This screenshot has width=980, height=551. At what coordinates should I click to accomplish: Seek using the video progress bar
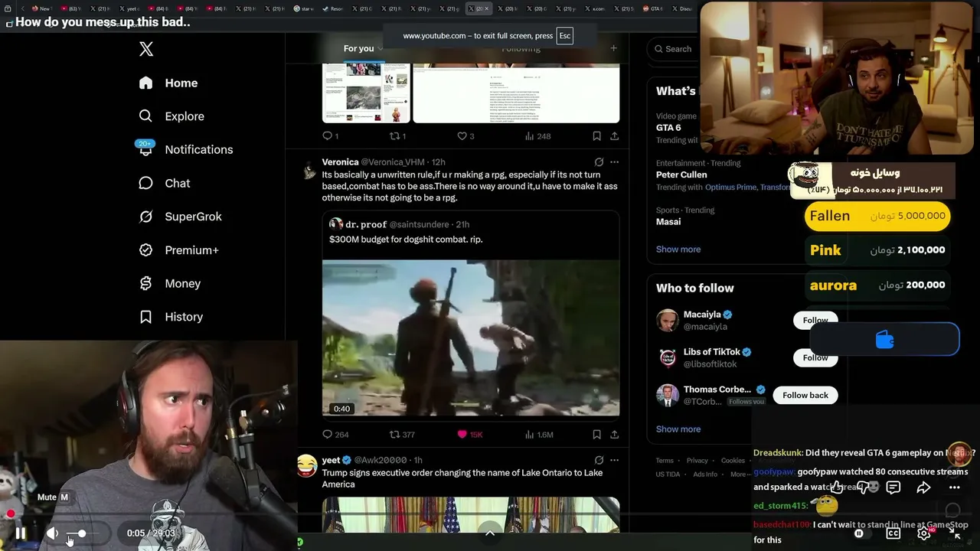point(490,515)
